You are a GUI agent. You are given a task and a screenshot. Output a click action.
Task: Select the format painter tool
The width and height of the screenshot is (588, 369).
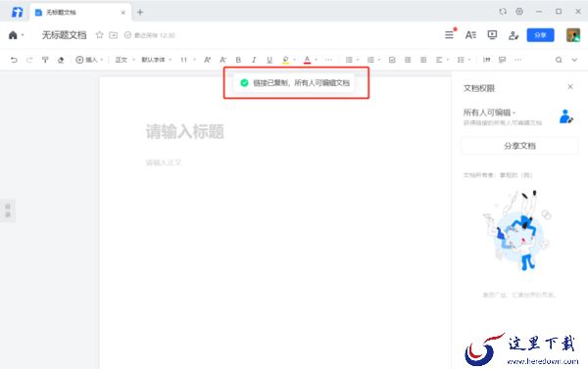tap(45, 60)
